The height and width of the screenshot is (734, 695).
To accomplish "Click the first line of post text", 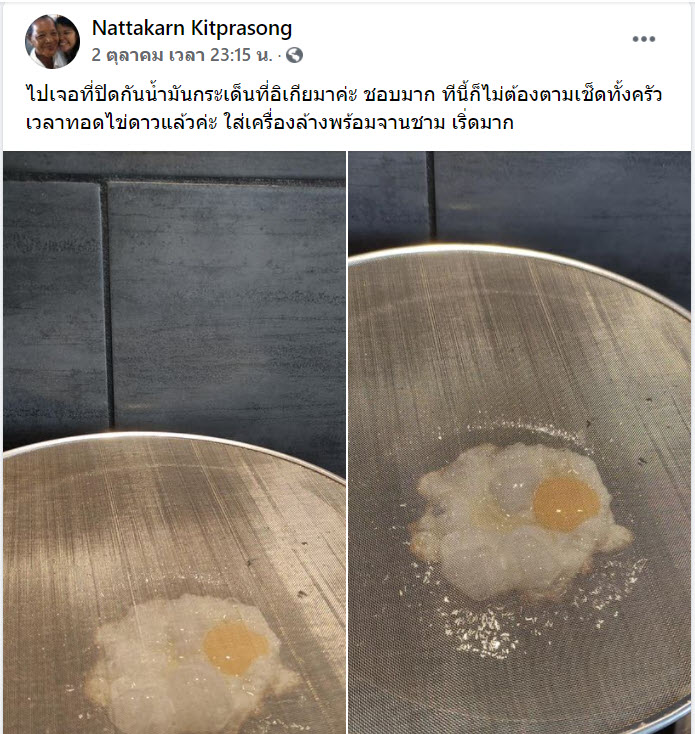I will 344,94.
